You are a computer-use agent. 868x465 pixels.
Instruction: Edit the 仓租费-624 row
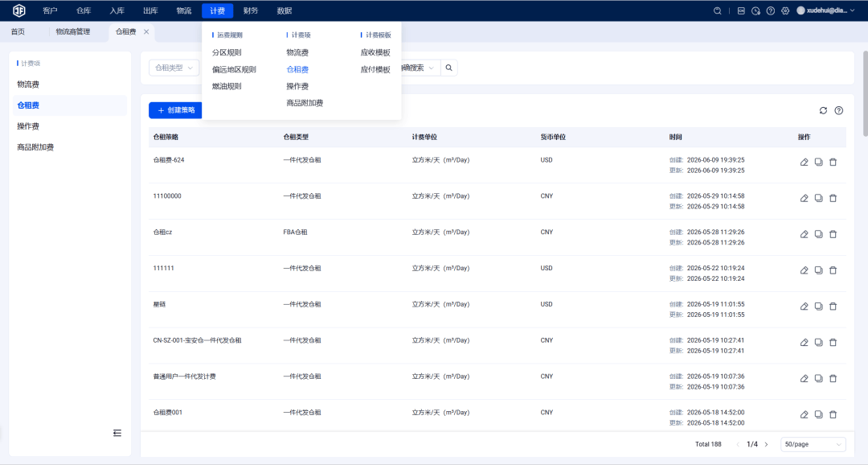(x=804, y=162)
